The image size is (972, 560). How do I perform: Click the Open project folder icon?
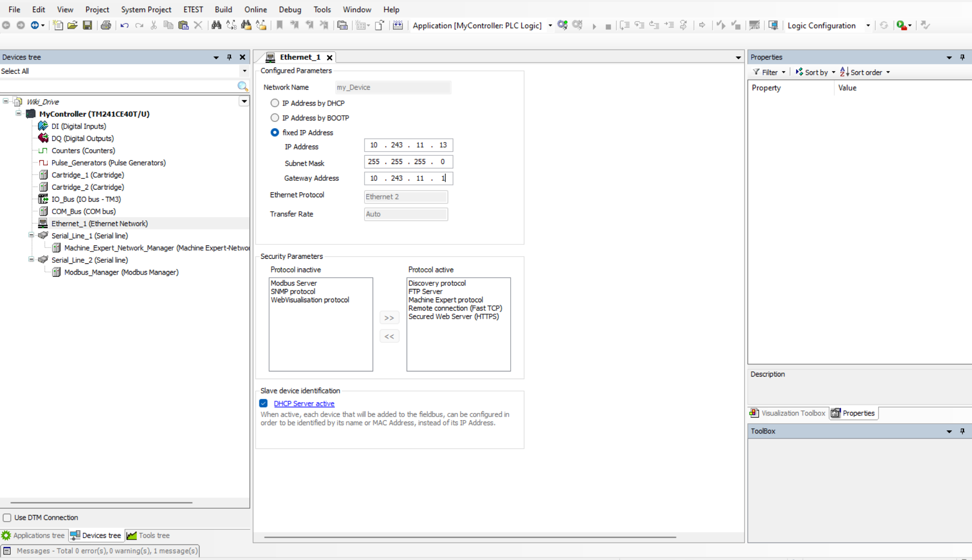72,25
